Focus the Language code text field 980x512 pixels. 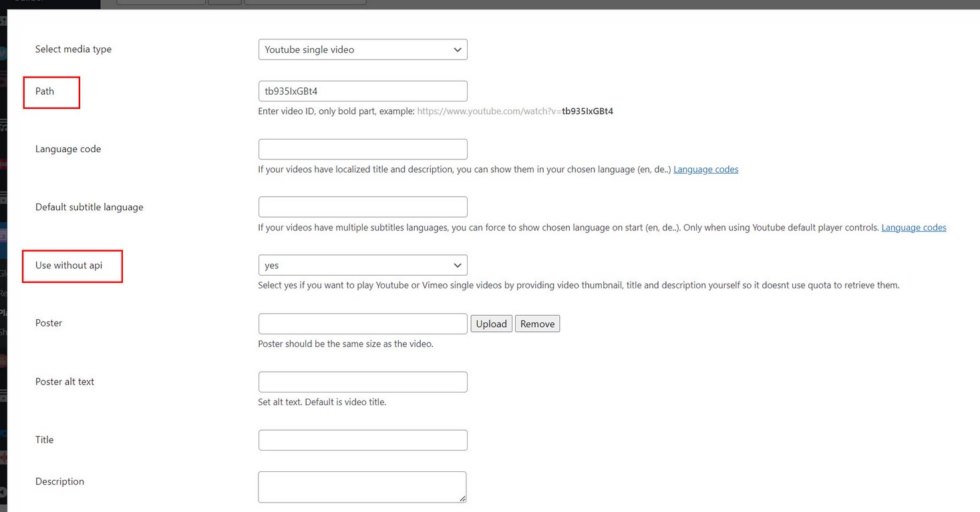point(362,149)
